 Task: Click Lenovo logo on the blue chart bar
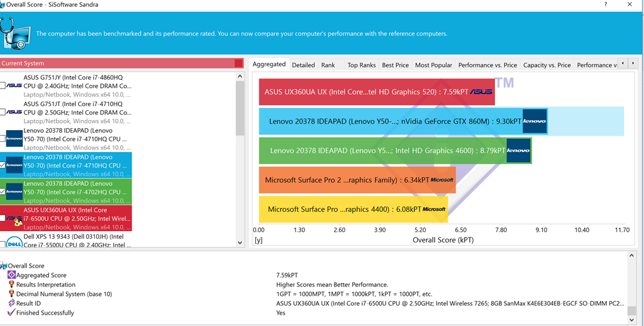point(535,121)
